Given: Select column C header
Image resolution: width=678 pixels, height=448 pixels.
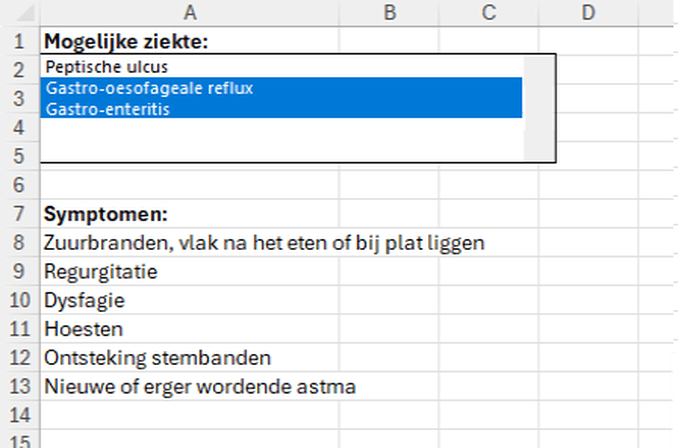Looking at the screenshot, I should tap(488, 13).
